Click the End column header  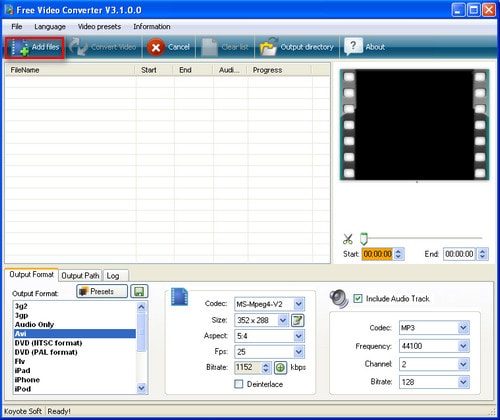193,70
